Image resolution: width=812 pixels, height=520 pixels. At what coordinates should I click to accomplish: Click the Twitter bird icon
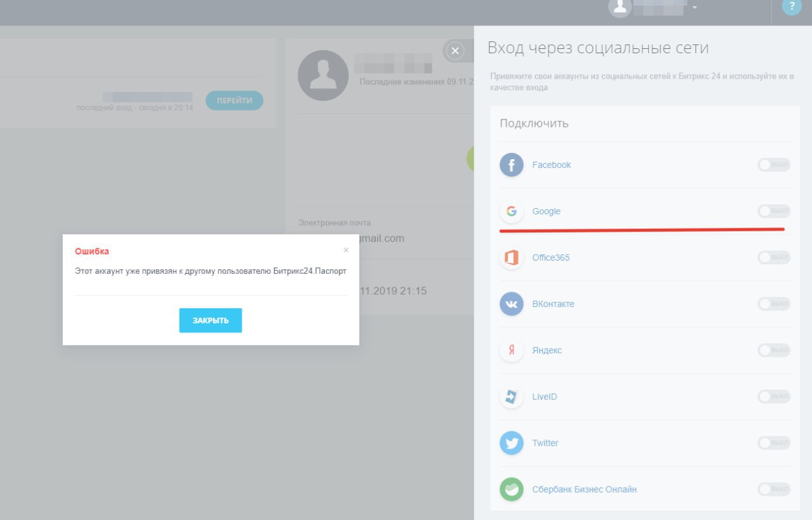pos(511,443)
